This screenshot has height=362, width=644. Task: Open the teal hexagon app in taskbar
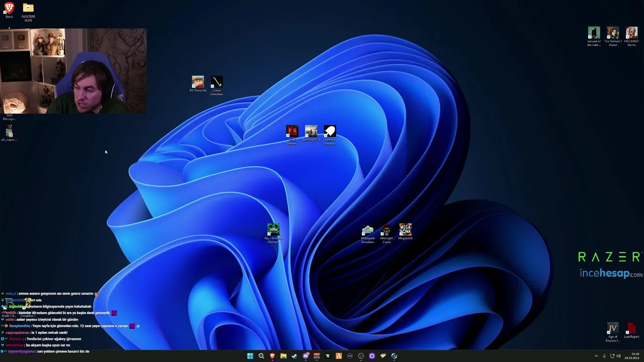394,356
